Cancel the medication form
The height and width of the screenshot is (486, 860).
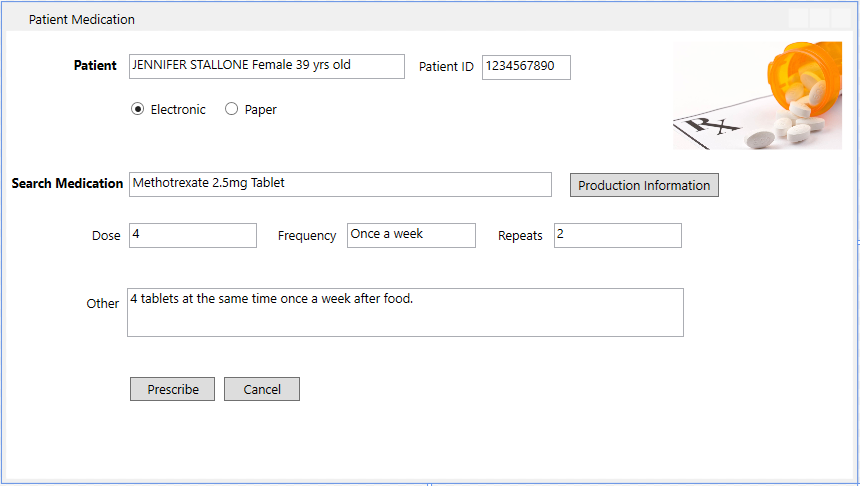point(261,389)
